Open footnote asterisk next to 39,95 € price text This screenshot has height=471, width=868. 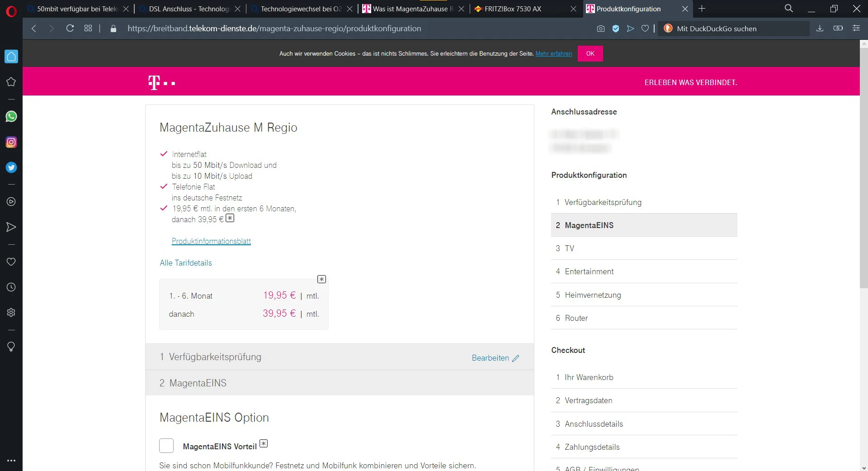230,218
